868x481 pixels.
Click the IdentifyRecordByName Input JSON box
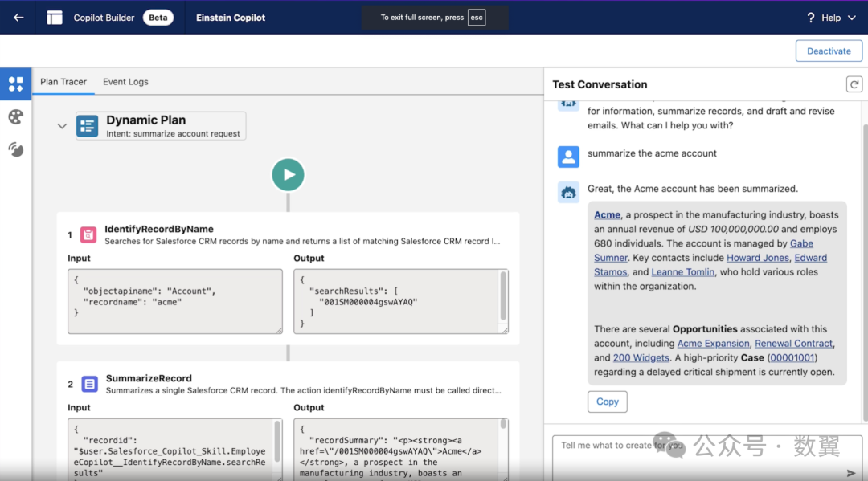pyautogui.click(x=175, y=301)
